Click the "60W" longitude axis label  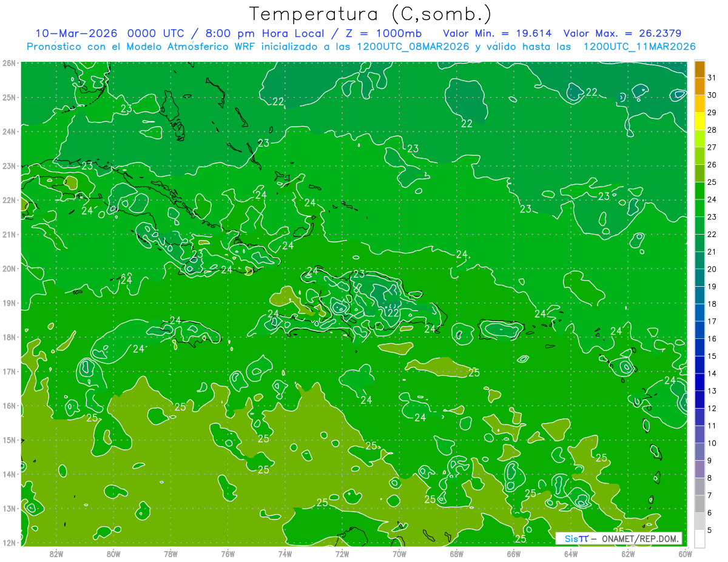coord(686,553)
